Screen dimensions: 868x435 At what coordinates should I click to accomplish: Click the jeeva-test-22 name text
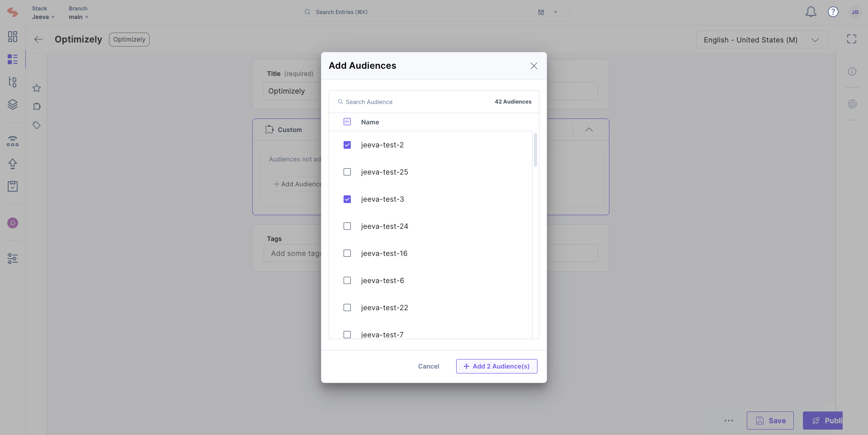pos(385,307)
